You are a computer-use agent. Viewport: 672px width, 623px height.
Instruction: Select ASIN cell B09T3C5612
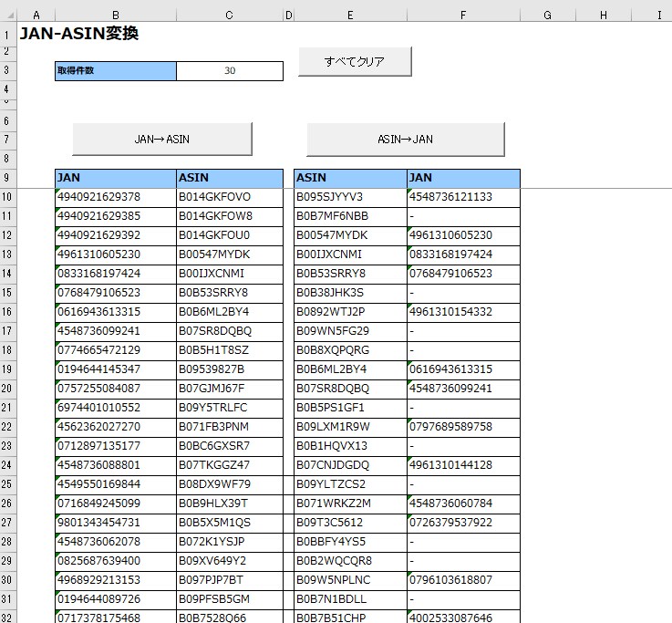[350, 523]
